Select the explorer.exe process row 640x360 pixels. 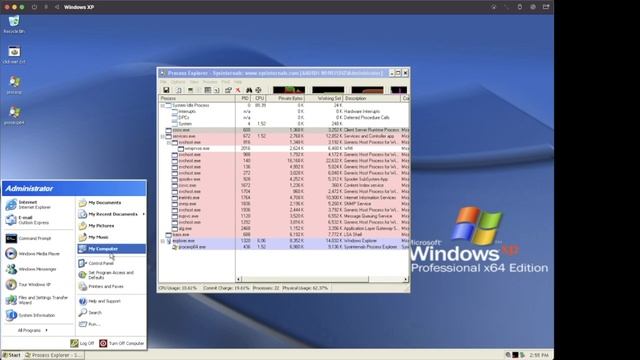(284, 241)
